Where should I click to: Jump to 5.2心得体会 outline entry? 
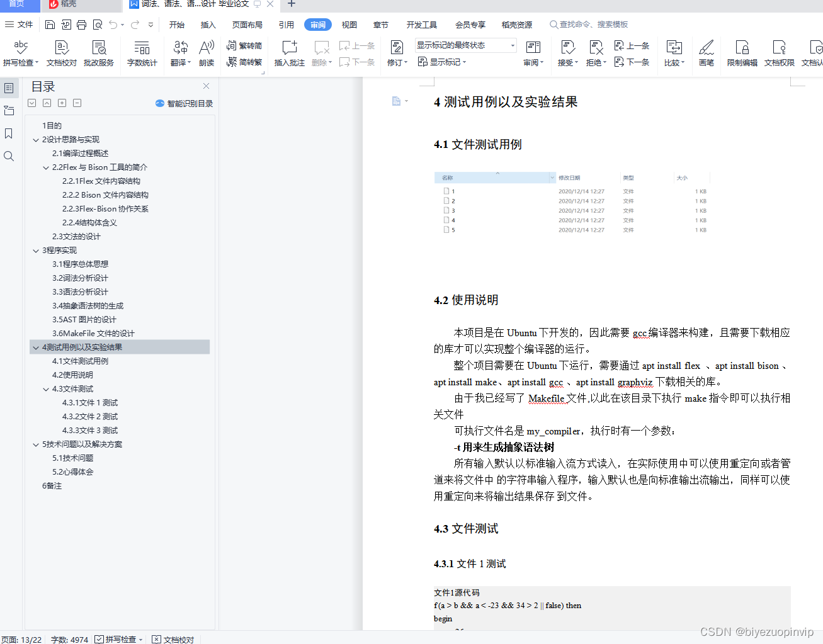point(72,472)
